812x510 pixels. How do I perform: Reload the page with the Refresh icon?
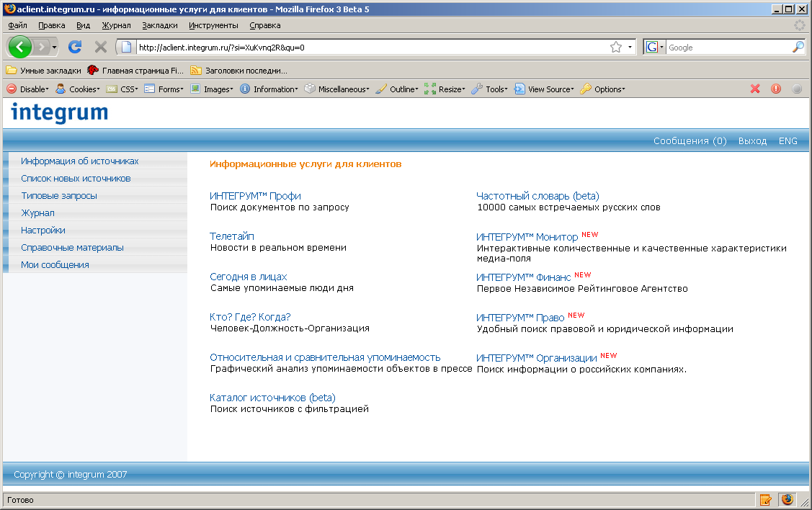pyautogui.click(x=75, y=47)
